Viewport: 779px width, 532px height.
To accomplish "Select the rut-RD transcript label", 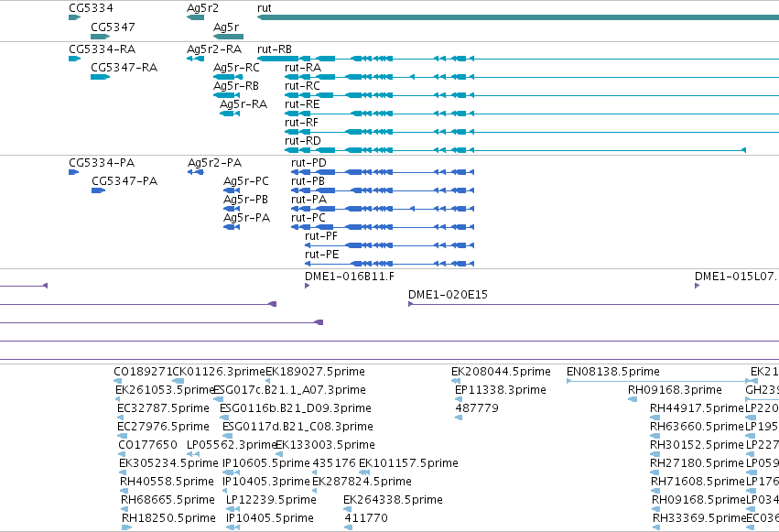I will (303, 141).
